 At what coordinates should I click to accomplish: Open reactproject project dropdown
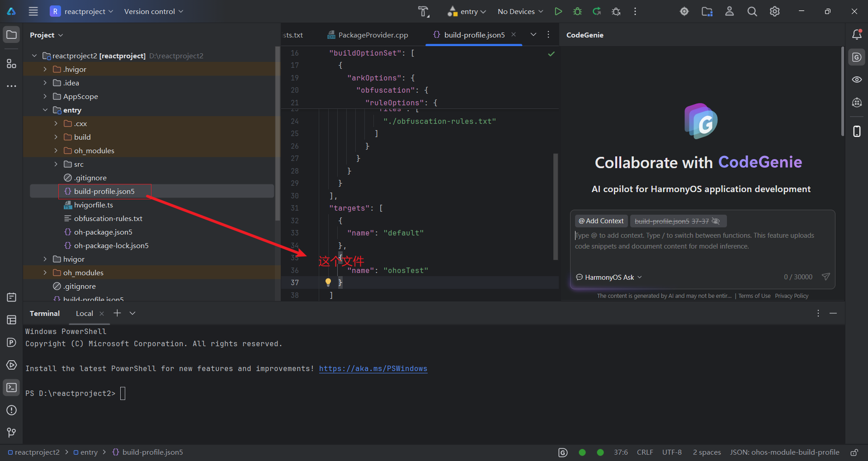(x=82, y=11)
